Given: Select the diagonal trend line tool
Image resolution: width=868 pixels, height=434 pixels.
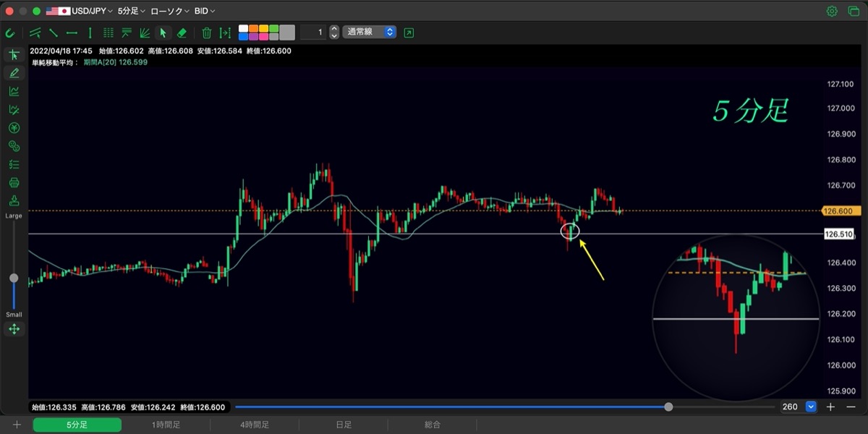Looking at the screenshot, I should pyautogui.click(x=54, y=33).
